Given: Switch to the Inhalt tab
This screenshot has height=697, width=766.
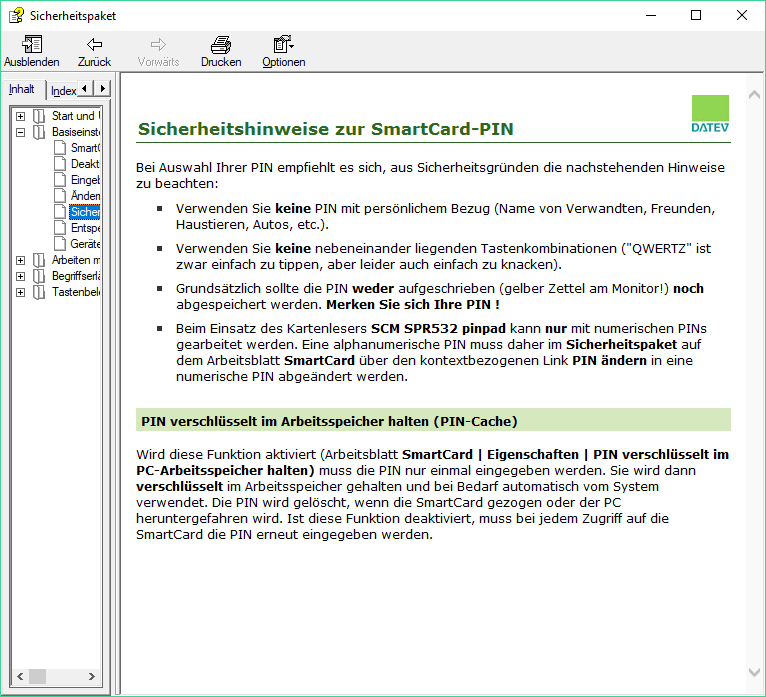Looking at the screenshot, I should pos(22,89).
